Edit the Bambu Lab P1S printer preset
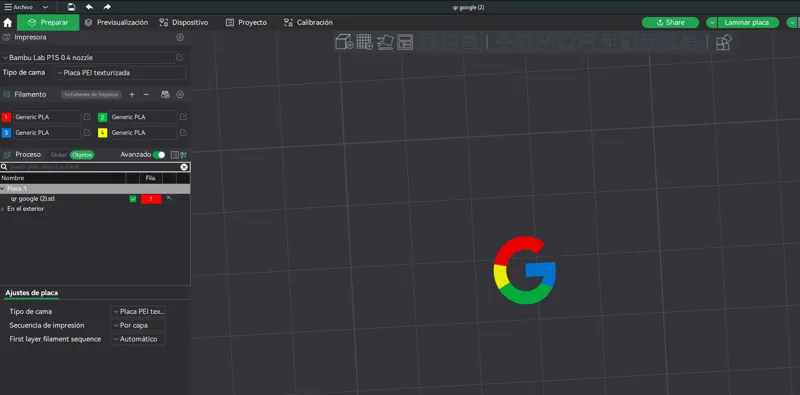 pyautogui.click(x=180, y=58)
